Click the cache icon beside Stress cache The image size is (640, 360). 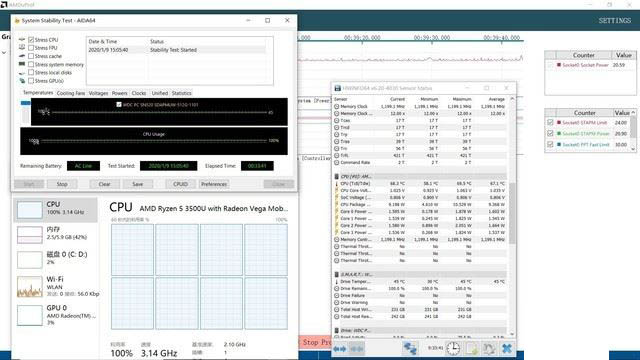pos(22,56)
